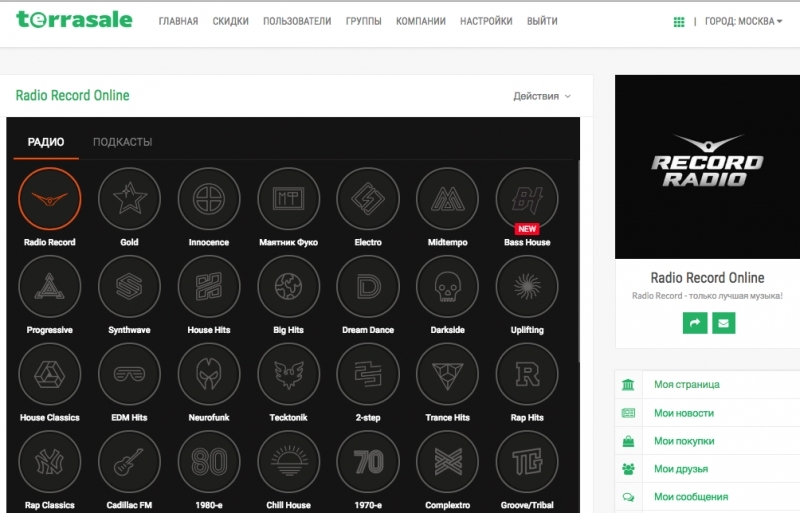This screenshot has height=513, width=800.
Task: Open the Neurofunk station
Action: pyautogui.click(x=208, y=375)
